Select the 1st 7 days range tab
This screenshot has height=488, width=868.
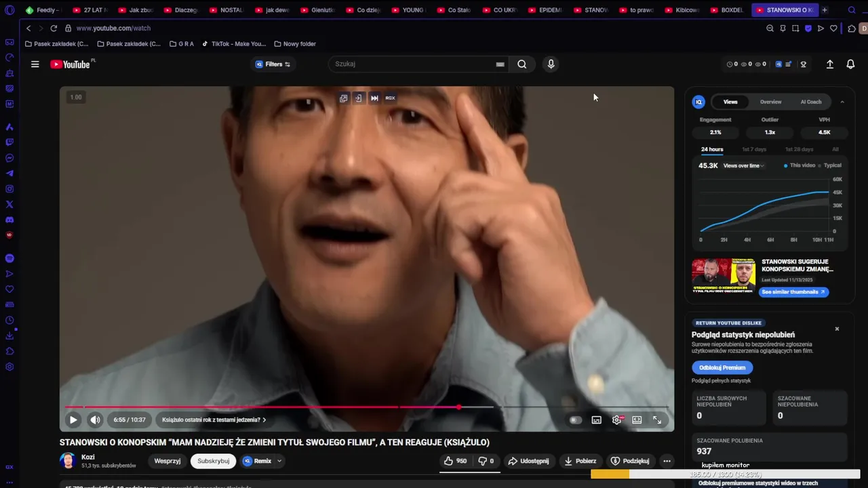pyautogui.click(x=754, y=149)
